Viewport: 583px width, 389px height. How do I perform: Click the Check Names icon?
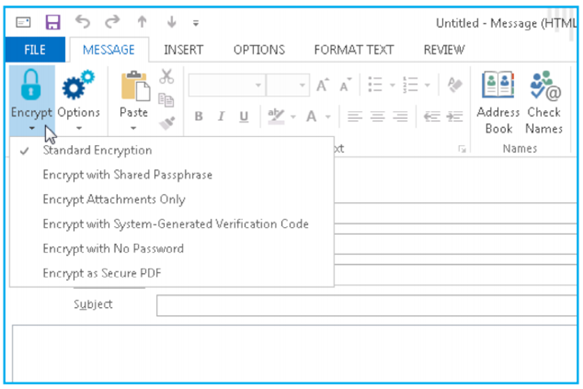point(545,86)
